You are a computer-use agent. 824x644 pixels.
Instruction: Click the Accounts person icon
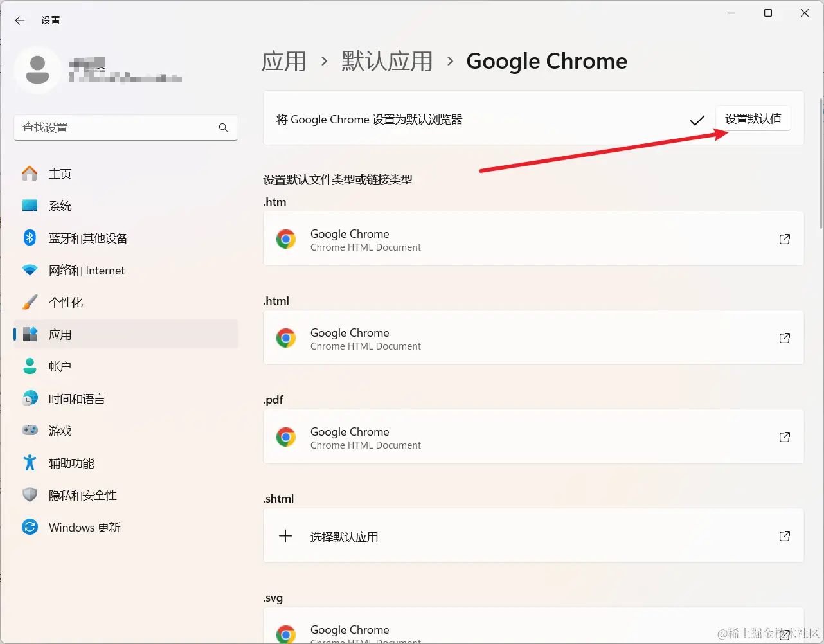(x=30, y=366)
